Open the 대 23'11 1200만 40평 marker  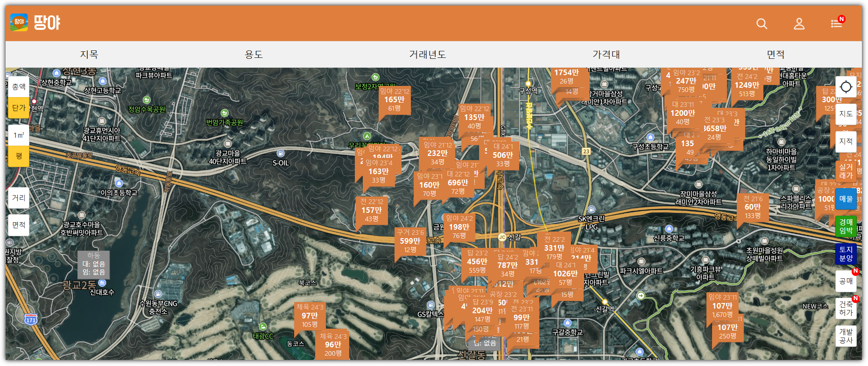click(x=683, y=113)
